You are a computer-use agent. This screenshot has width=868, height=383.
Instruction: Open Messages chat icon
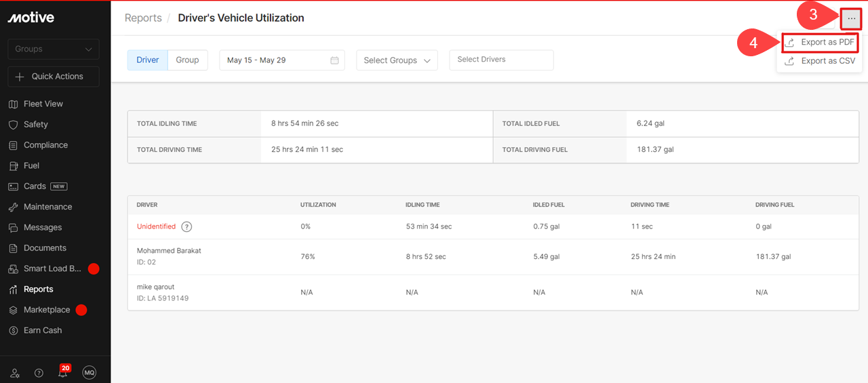tap(13, 228)
